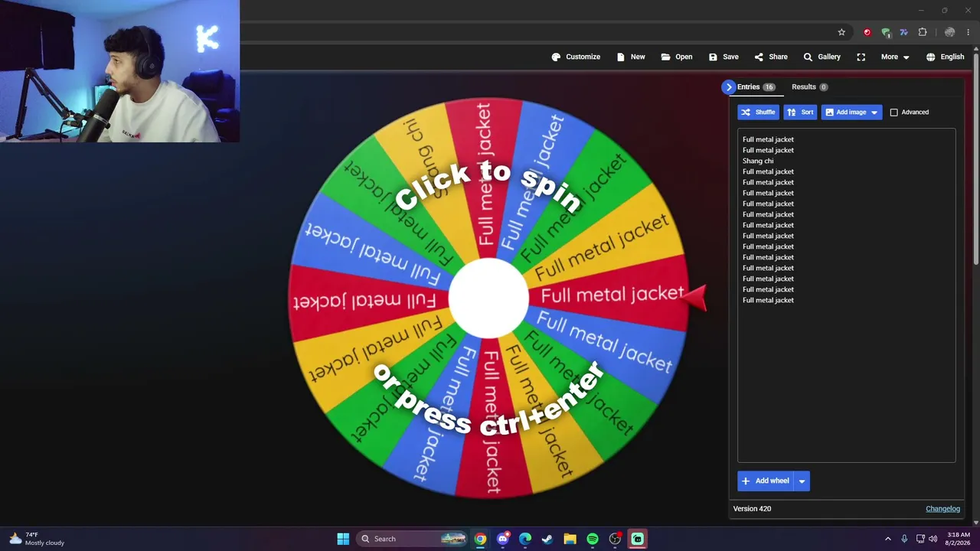Open Discord from the taskbar
Image resolution: width=980 pixels, height=551 pixels.
[503, 539]
